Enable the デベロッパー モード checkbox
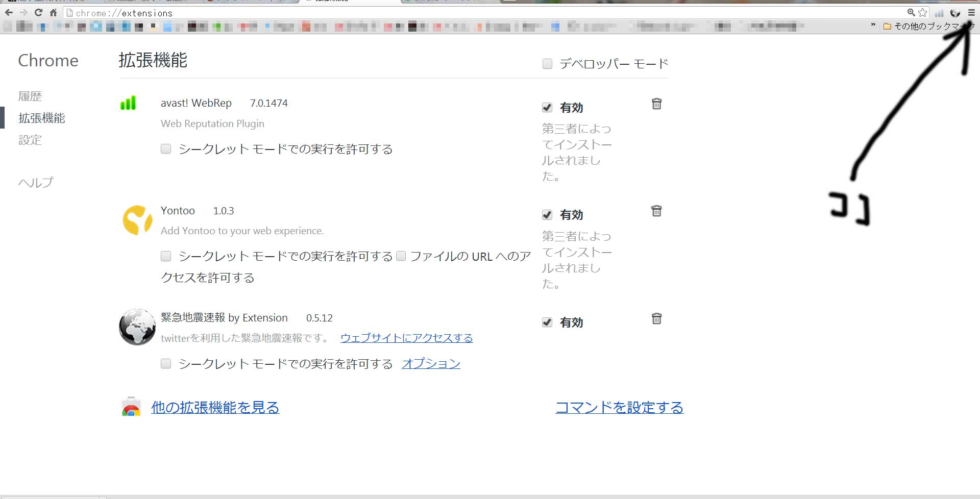 (x=547, y=64)
